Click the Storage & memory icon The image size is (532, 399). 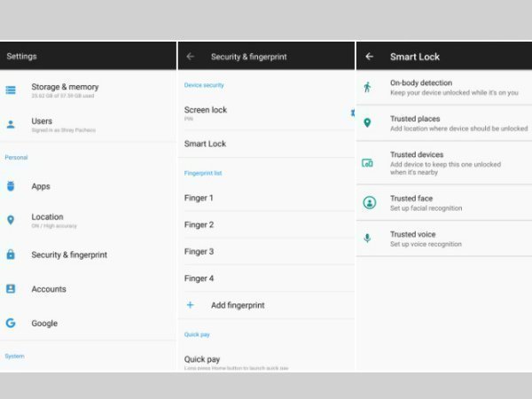pyautogui.click(x=11, y=90)
